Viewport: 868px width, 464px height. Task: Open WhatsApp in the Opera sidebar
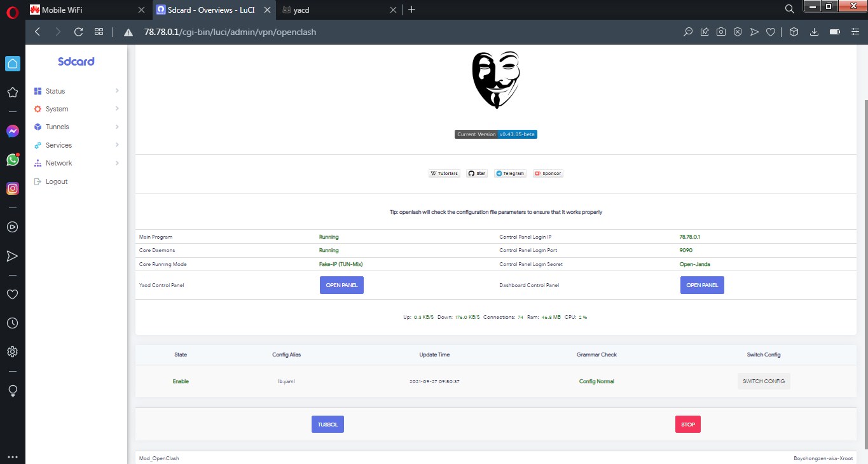(12, 160)
